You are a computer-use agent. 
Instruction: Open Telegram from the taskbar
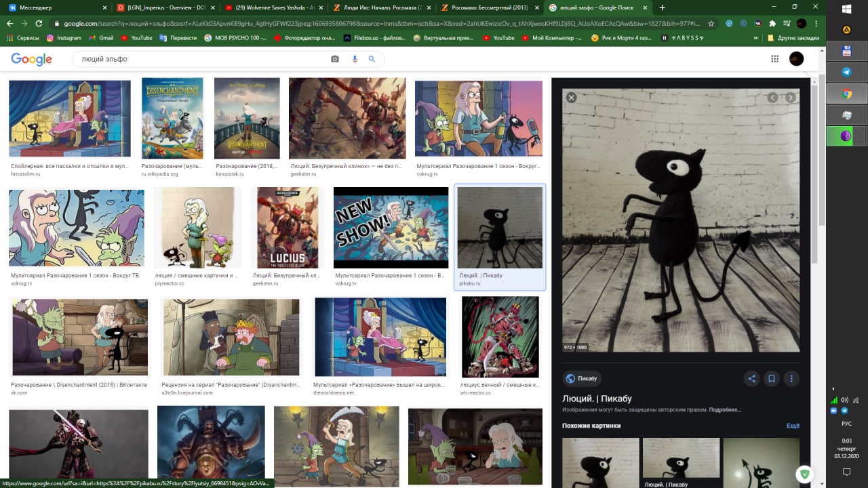846,72
